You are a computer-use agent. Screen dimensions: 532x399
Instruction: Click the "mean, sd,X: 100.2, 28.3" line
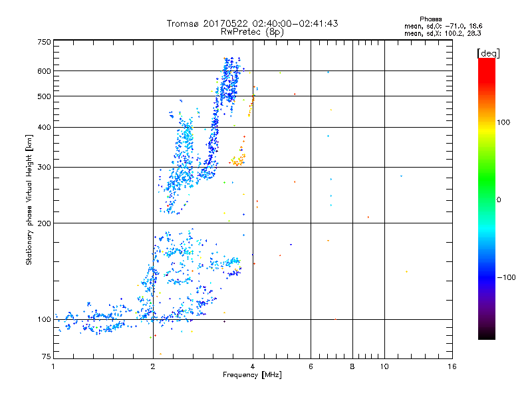click(442, 33)
